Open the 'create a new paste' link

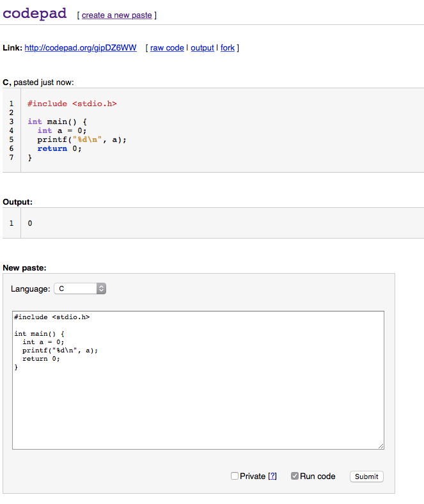click(x=116, y=15)
